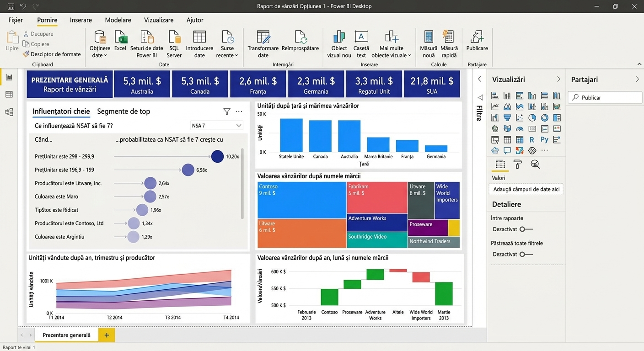Open the Vizualizare ribbon tab
Viewport: 644px width, 351px height.
[159, 20]
